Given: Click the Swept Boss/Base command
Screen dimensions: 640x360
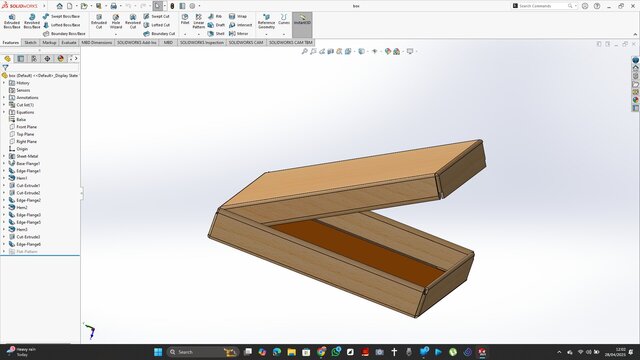Looking at the screenshot, I should pyautogui.click(x=61, y=16).
